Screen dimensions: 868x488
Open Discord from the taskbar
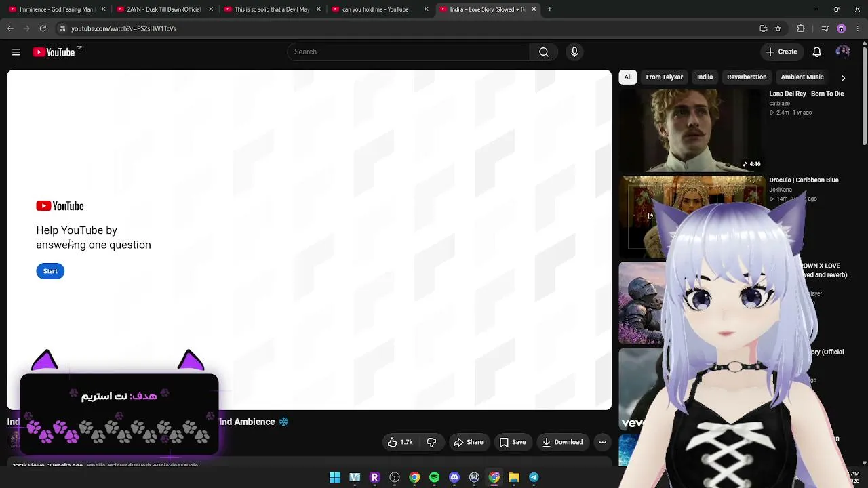(454, 478)
